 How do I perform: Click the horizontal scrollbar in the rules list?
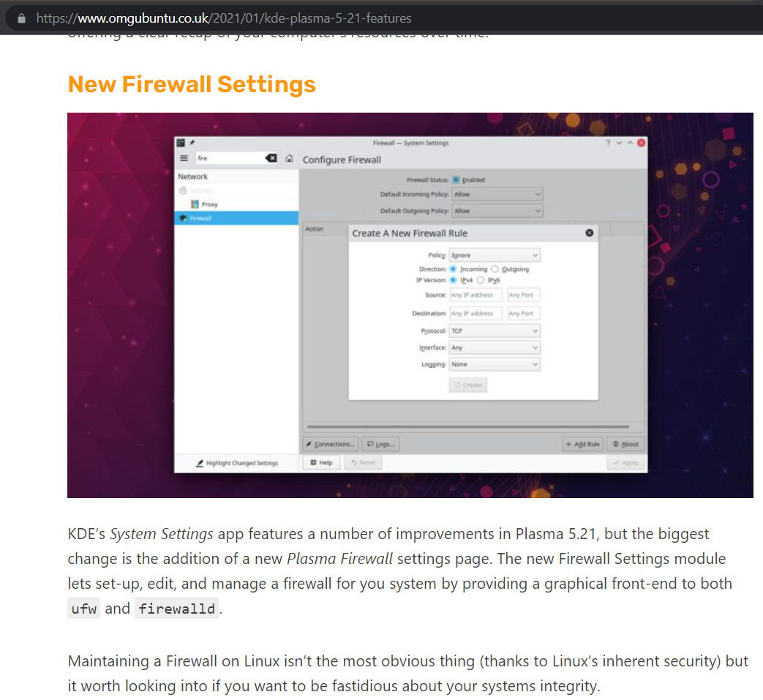coord(467,427)
